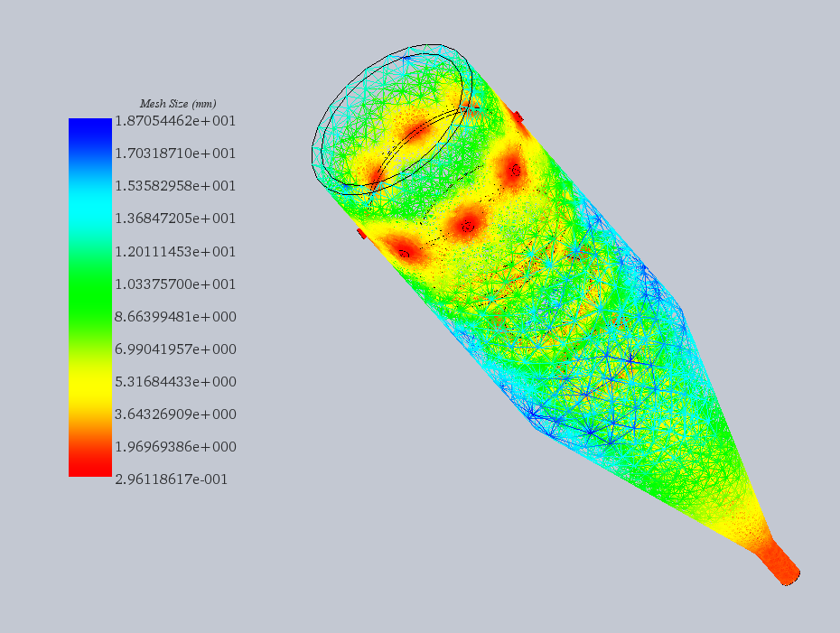
Task: Click the legend value 3.64326909e+000
Action: point(175,414)
